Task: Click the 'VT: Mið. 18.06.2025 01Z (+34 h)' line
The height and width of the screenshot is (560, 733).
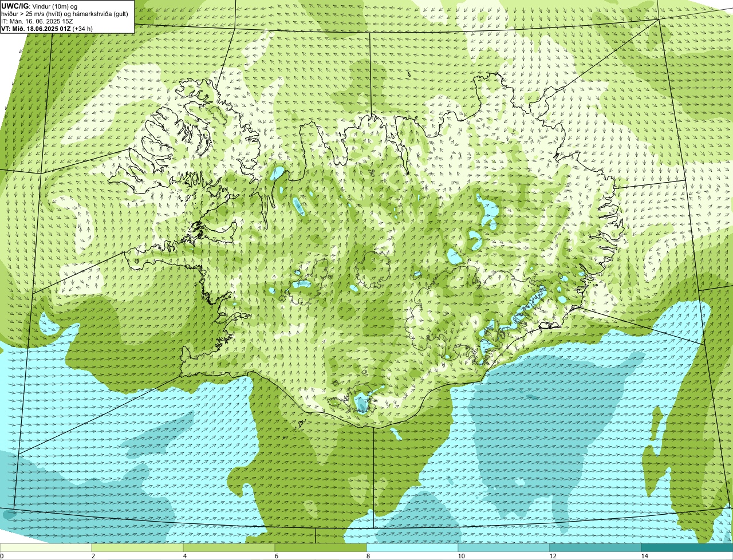Action: [47, 28]
